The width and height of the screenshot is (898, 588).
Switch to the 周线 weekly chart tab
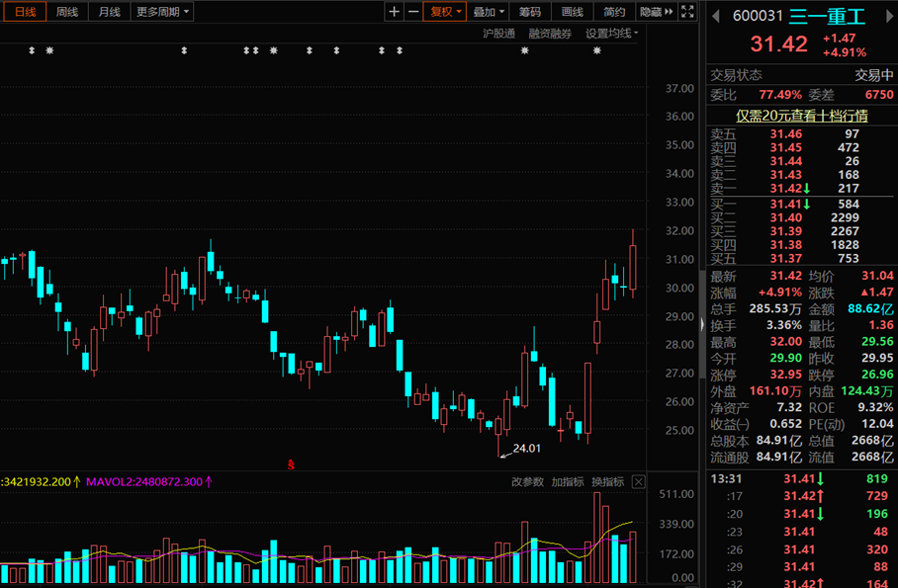(67, 12)
